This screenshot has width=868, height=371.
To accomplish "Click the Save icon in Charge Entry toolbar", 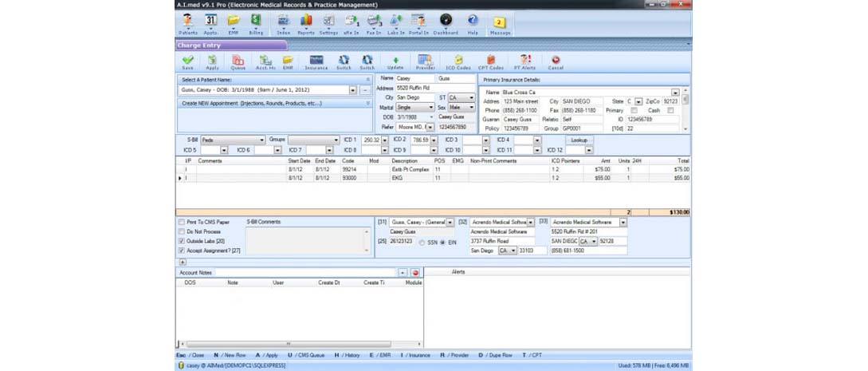I will pos(187,61).
